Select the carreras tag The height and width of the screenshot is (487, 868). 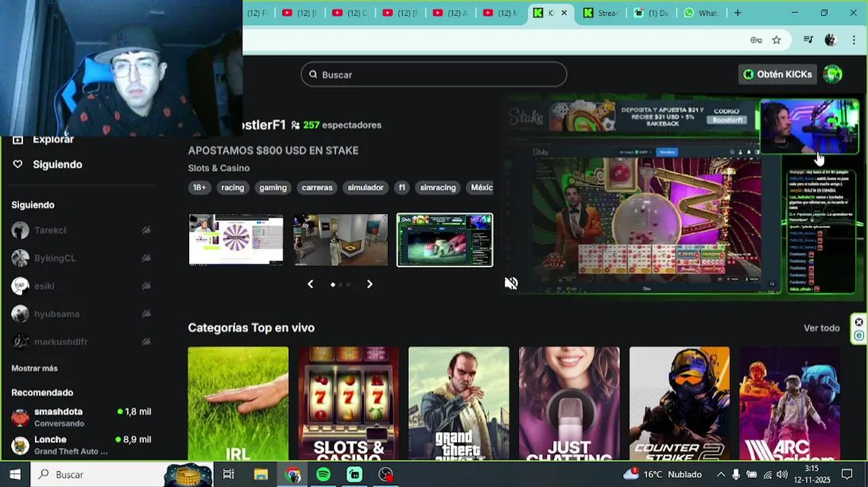pyautogui.click(x=317, y=187)
